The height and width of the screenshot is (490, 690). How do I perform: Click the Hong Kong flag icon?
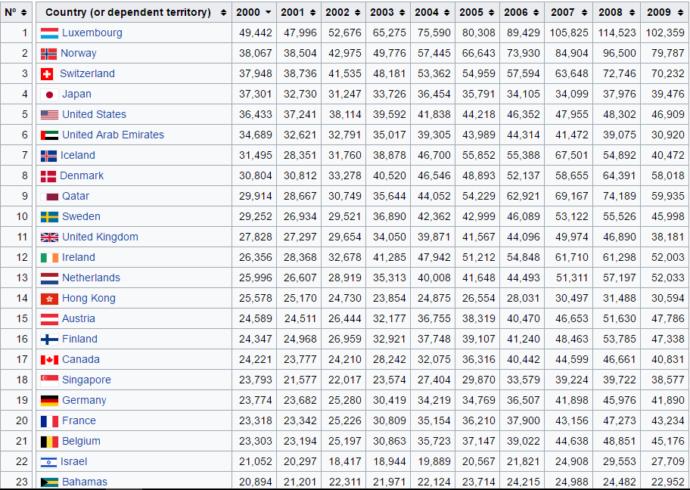[49, 299]
